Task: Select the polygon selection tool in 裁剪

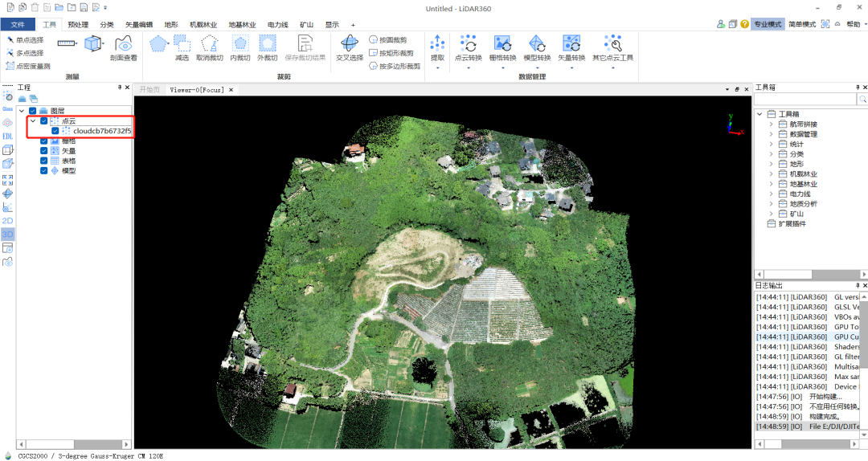Action: pos(158,43)
